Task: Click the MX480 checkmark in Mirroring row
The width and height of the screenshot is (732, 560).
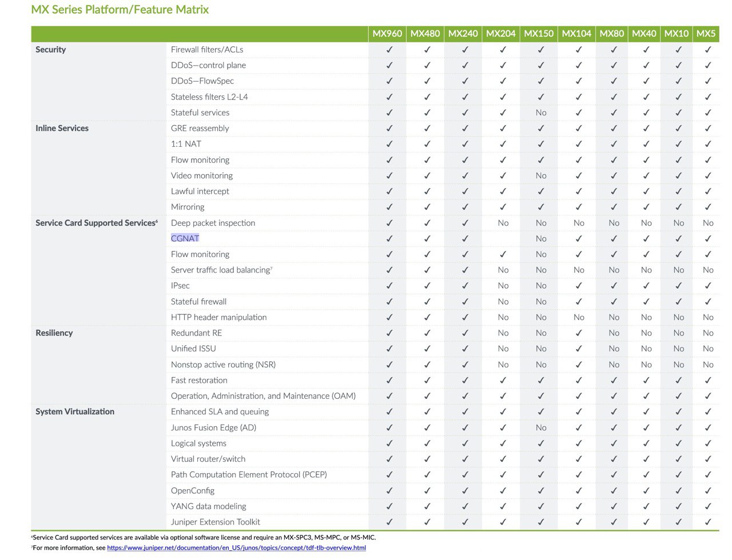Action: pyautogui.click(x=427, y=207)
